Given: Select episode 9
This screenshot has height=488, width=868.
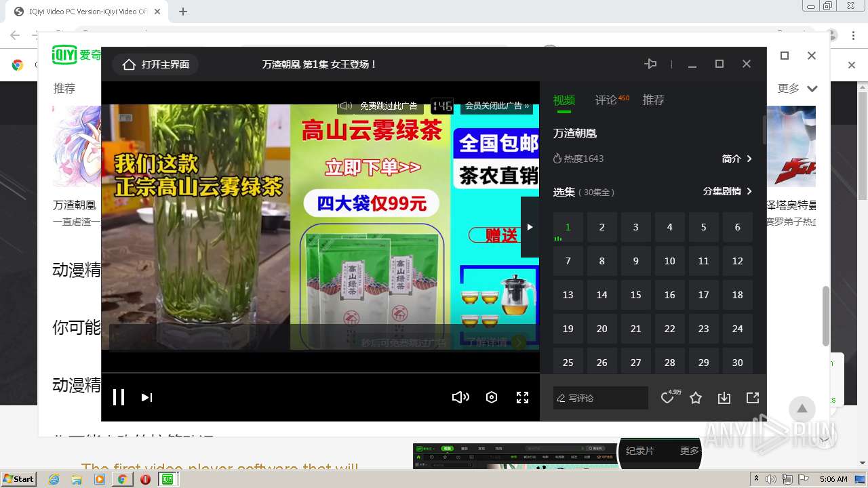Looking at the screenshot, I should (636, 261).
